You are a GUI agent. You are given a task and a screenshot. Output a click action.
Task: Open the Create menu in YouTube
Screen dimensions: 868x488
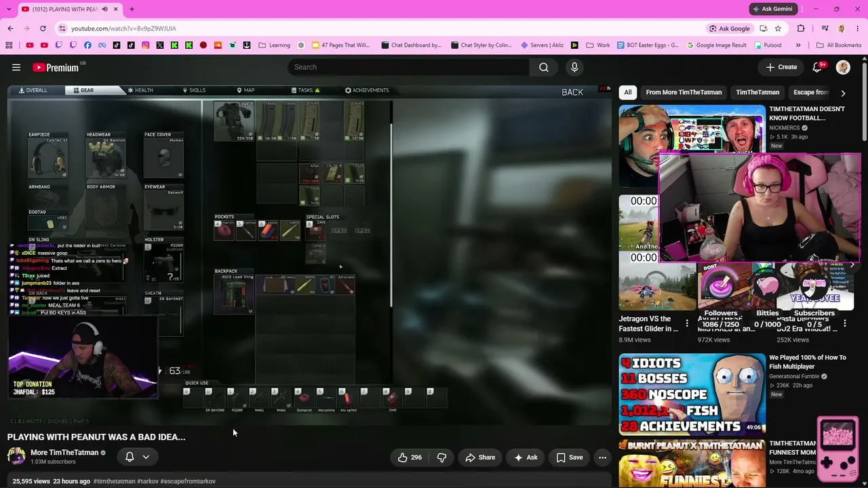tap(781, 67)
